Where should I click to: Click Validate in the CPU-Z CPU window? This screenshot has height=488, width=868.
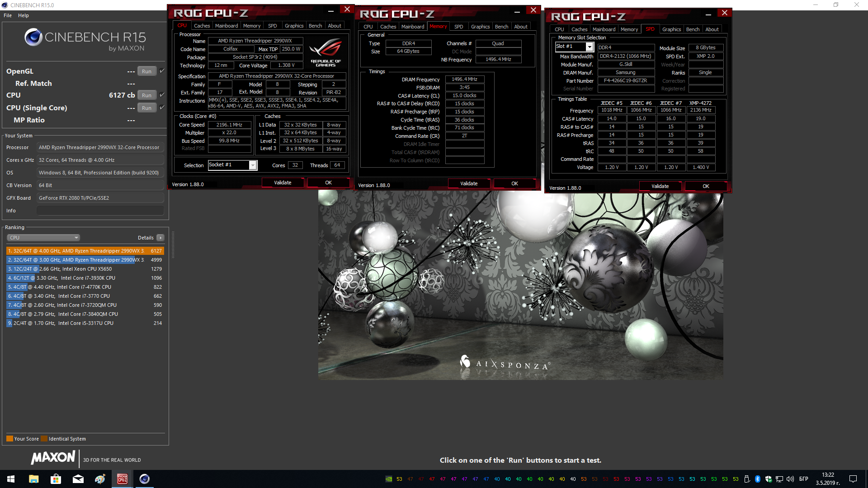click(x=283, y=183)
